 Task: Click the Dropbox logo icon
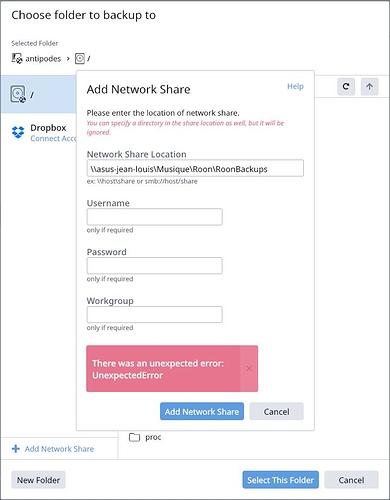click(18, 132)
